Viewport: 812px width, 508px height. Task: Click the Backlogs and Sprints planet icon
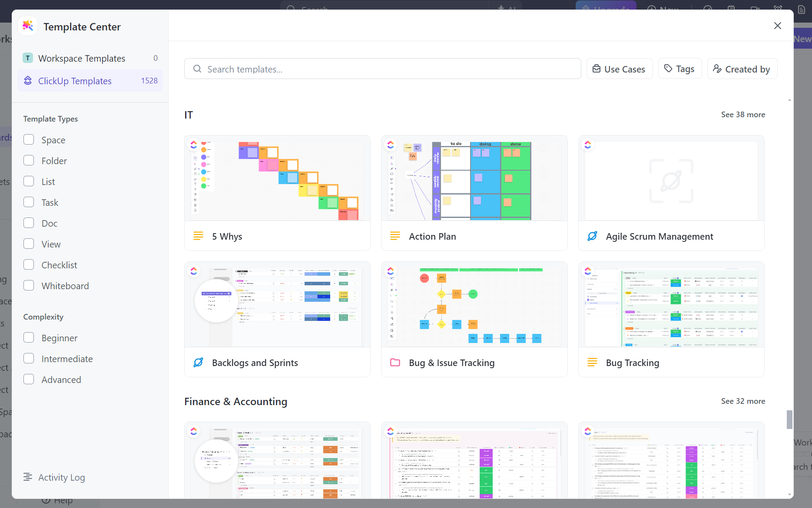198,363
